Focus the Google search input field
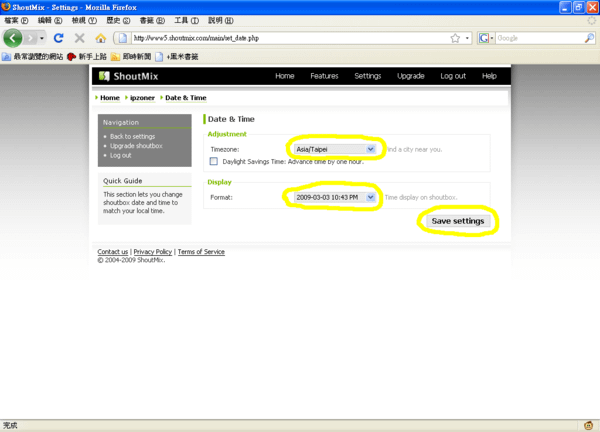 pyautogui.click(x=540, y=38)
